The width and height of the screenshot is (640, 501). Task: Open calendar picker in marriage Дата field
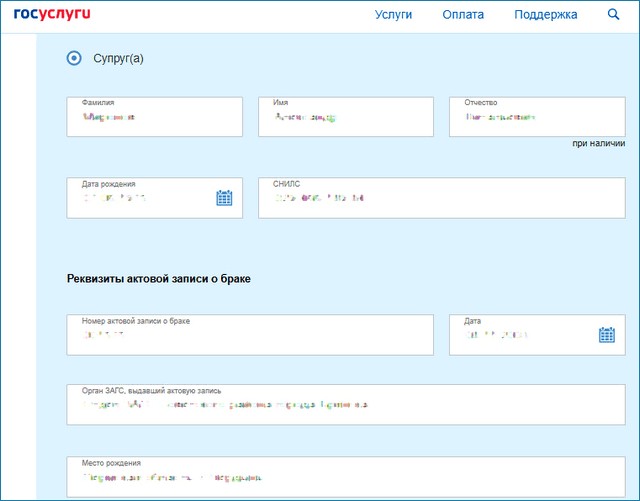(607, 335)
